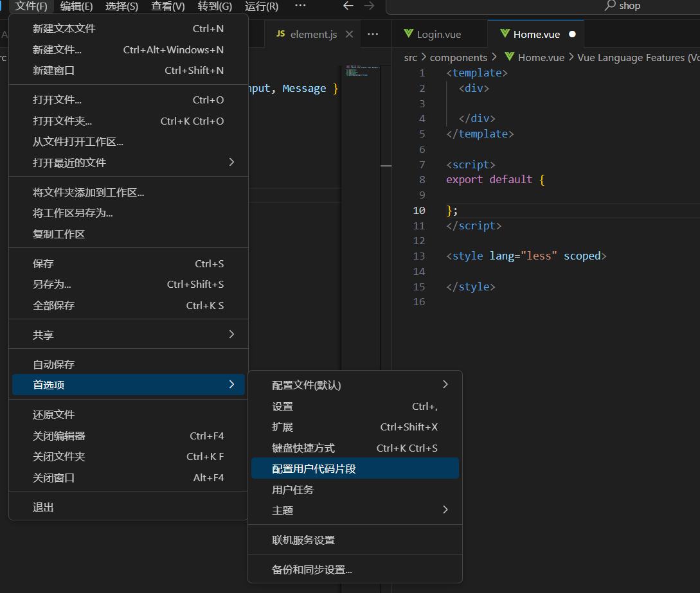
Task: Close the element.js editor tab
Action: coord(350,34)
